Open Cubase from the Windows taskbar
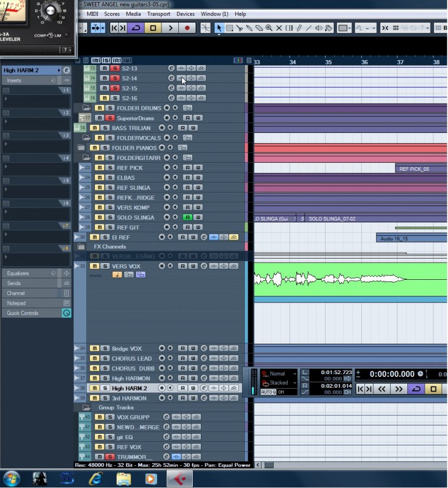The image size is (448, 488). [x=179, y=478]
